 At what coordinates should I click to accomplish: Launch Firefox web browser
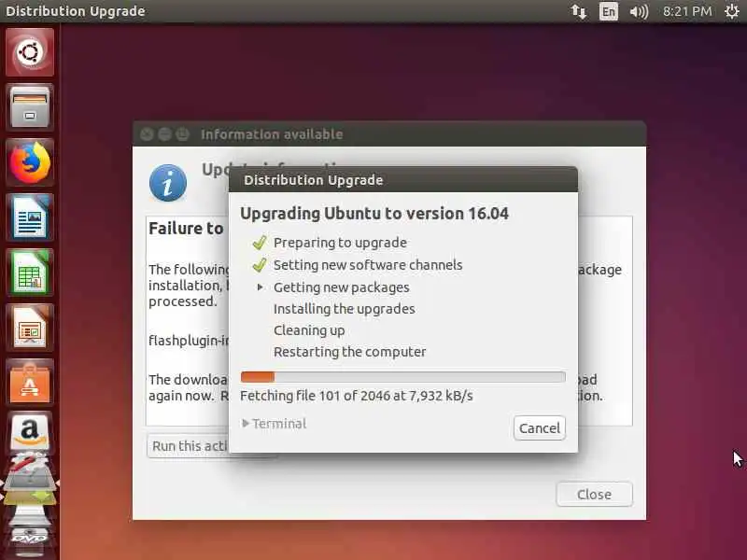coord(30,162)
